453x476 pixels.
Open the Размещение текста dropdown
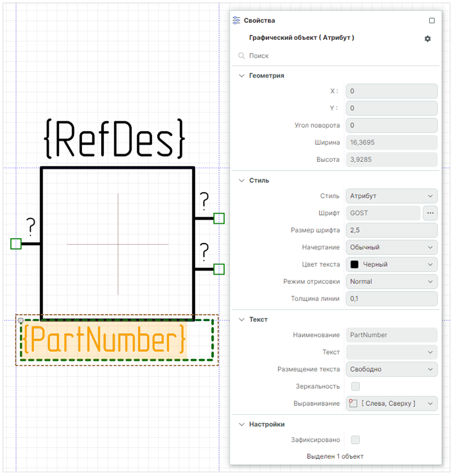[x=391, y=369]
